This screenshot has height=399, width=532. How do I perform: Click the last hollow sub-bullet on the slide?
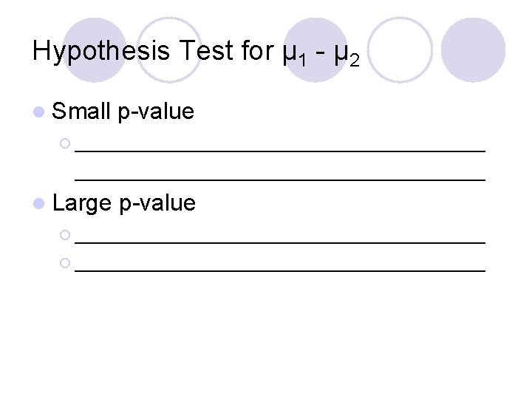65,263
